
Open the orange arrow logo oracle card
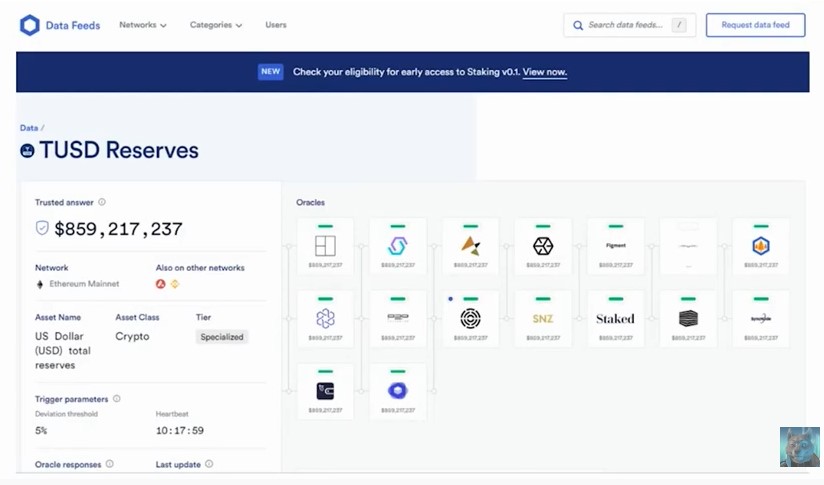tap(470, 246)
